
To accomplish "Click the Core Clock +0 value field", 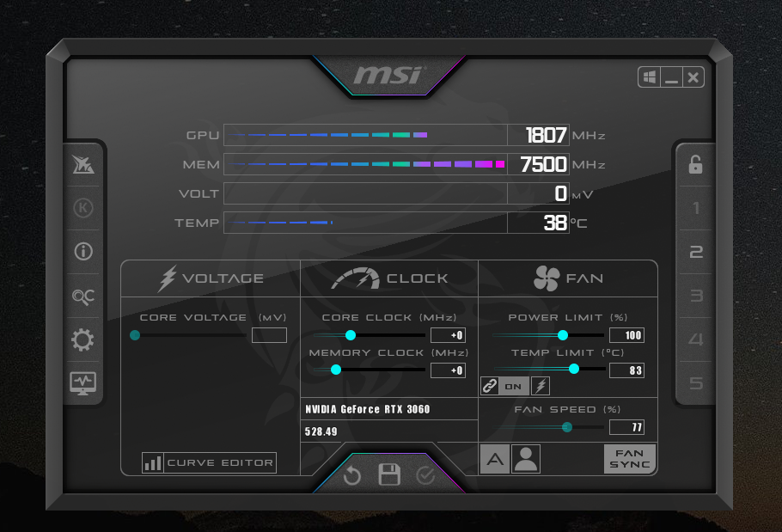I will coord(448,335).
